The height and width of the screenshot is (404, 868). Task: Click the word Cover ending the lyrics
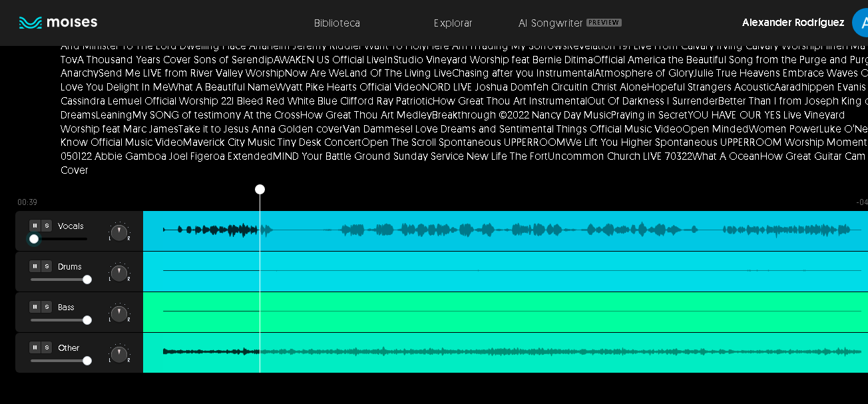tap(75, 170)
